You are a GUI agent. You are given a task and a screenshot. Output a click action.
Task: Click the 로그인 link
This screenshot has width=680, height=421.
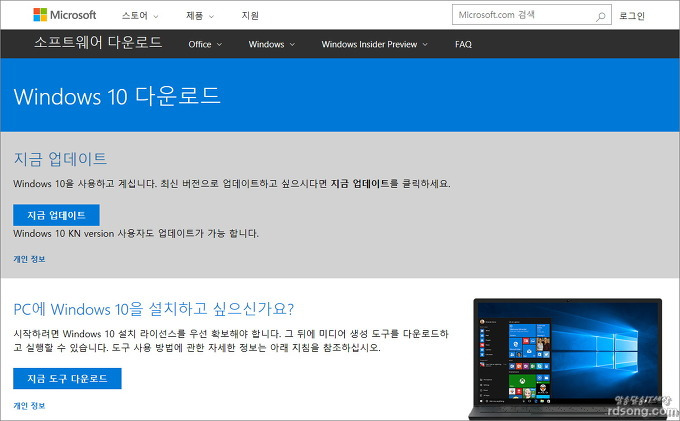pyautogui.click(x=631, y=16)
